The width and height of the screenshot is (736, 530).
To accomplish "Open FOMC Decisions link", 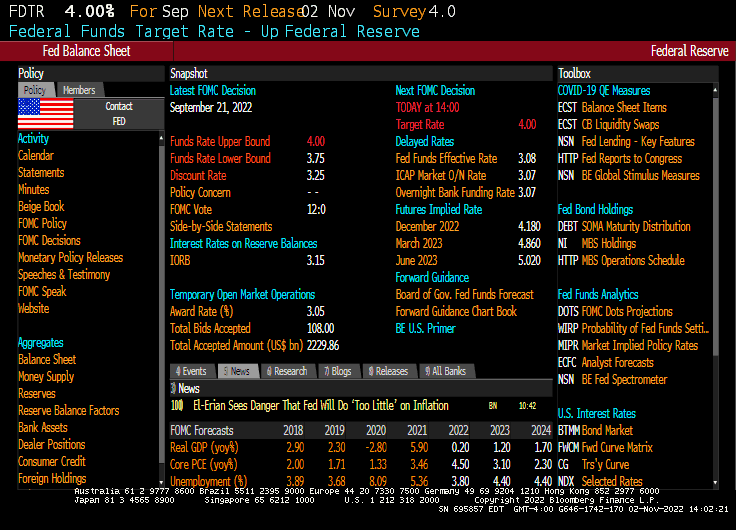I will tap(49, 240).
